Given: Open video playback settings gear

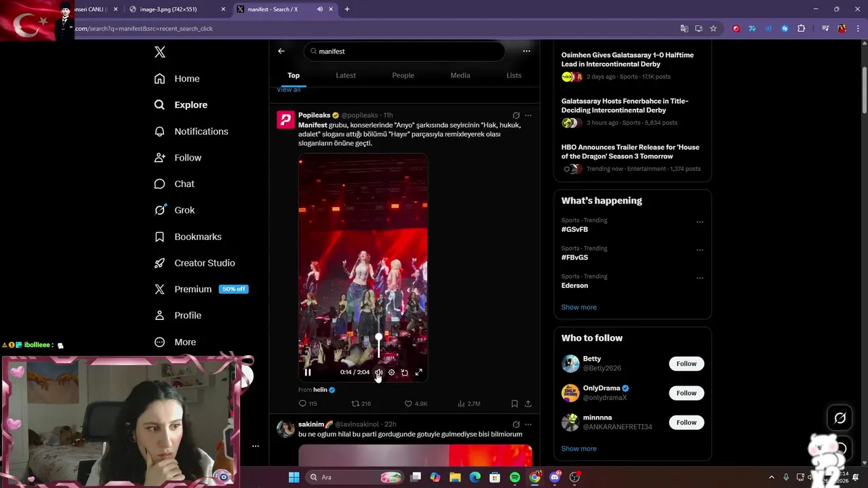Looking at the screenshot, I should click(391, 372).
